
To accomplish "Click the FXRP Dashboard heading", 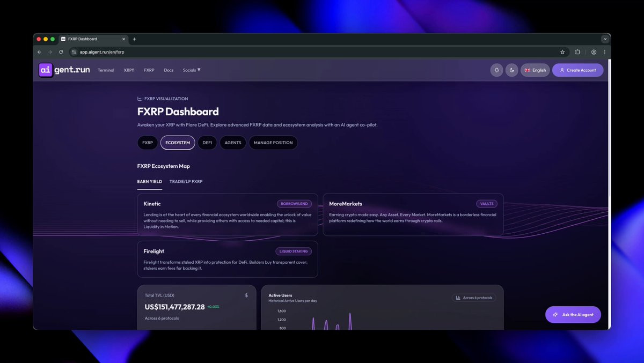I will [x=178, y=112].
